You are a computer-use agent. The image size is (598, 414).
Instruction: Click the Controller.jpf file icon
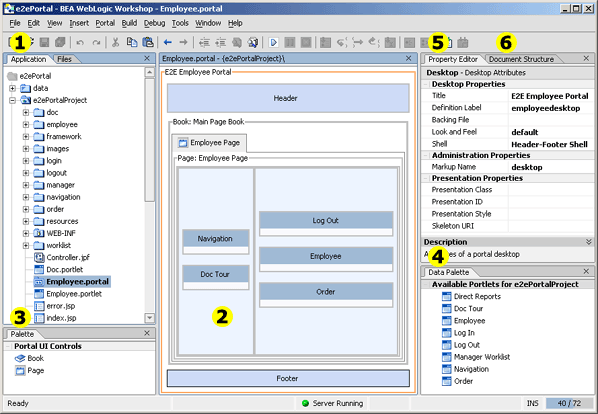click(39, 257)
